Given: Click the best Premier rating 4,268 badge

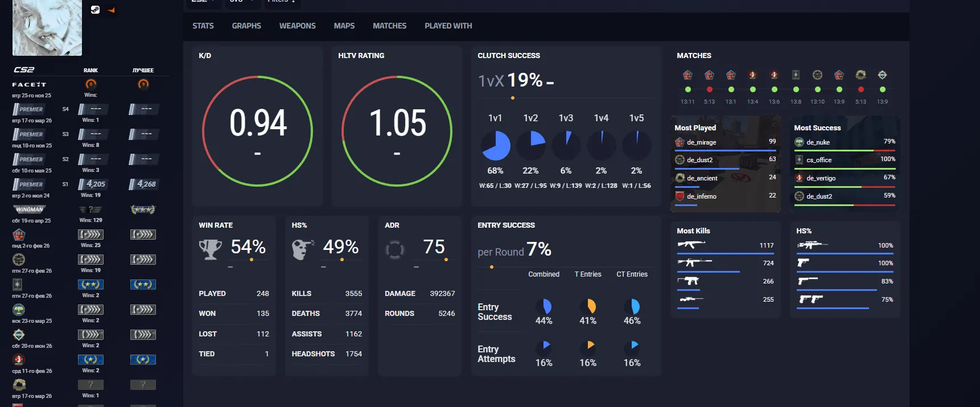Looking at the screenshot, I should click(143, 184).
